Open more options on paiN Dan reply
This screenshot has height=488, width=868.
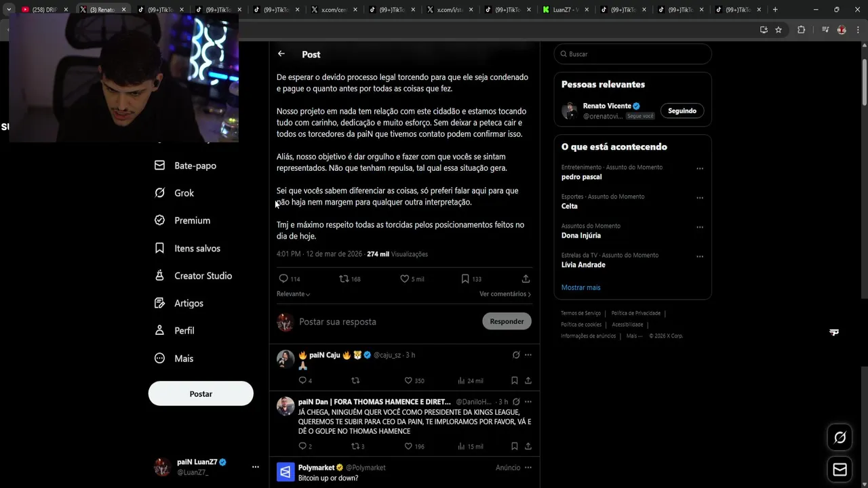point(528,402)
